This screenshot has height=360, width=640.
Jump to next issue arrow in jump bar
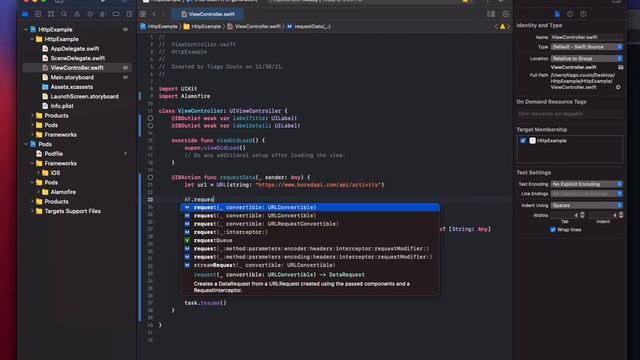509,27
